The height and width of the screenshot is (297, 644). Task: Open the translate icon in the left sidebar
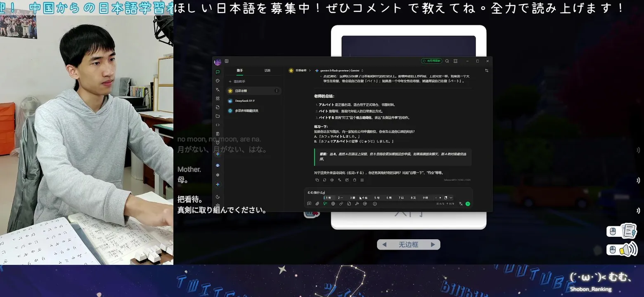218,90
